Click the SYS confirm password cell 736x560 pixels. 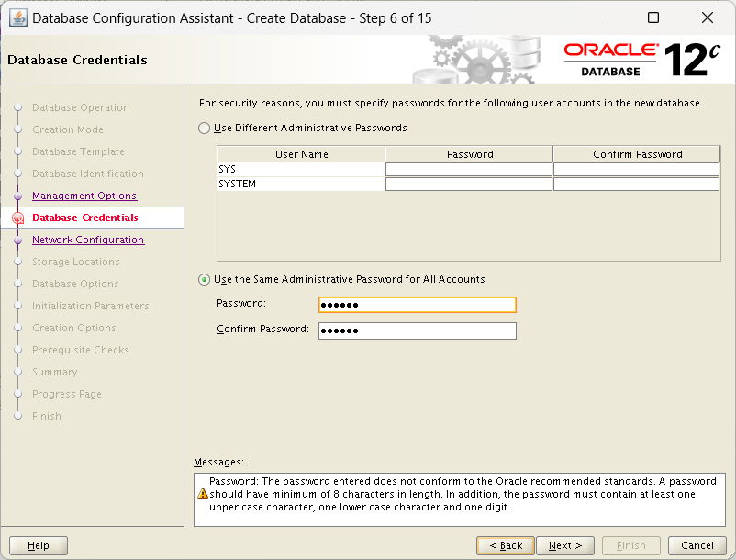click(637, 169)
